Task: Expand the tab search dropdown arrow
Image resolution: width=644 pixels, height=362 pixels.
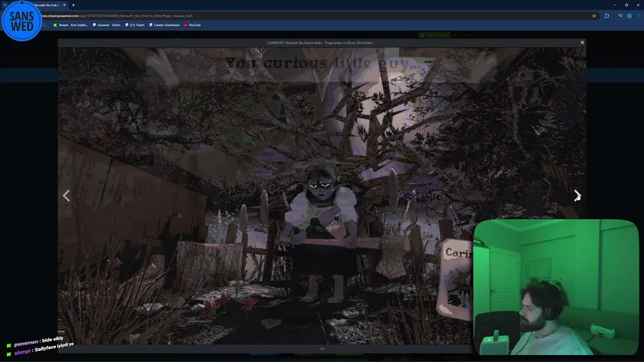Action: tap(5, 5)
